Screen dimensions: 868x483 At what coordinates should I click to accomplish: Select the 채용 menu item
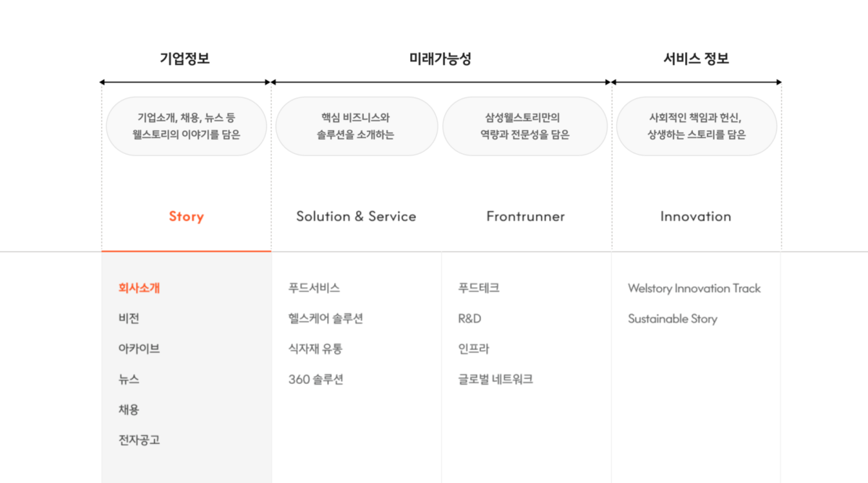(x=129, y=409)
